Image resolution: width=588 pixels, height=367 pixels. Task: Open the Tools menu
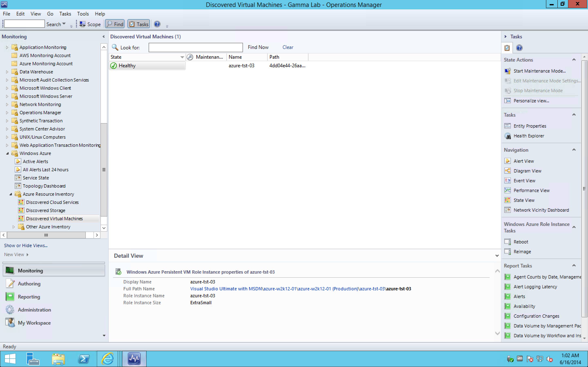(x=83, y=14)
